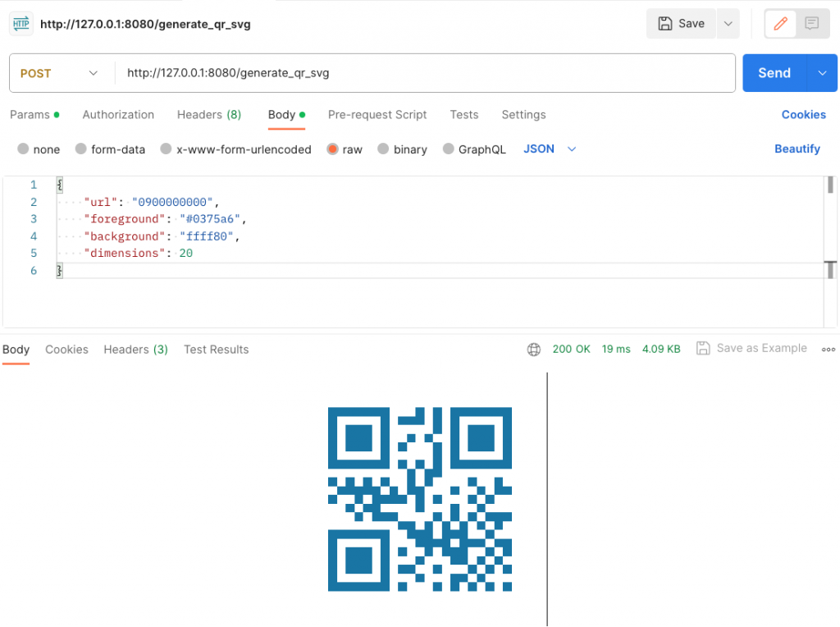Select the request Body tab
The image size is (840, 627).
point(286,115)
